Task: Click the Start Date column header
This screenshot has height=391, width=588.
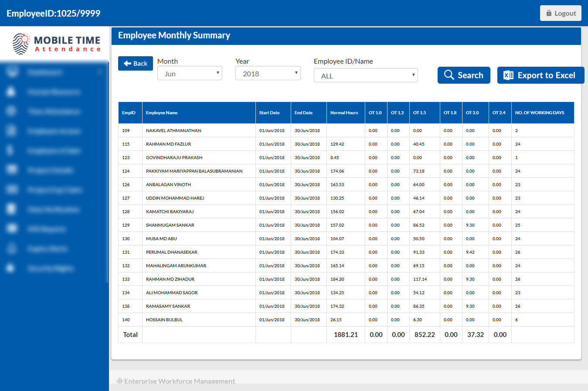Action: point(269,113)
